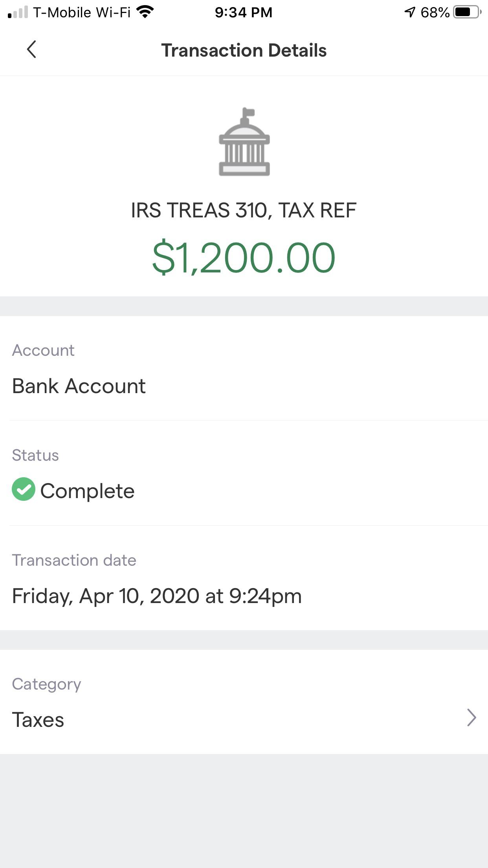Image resolution: width=488 pixels, height=868 pixels.
Task: Select the Bank Account entry
Action: pyautogui.click(x=79, y=386)
